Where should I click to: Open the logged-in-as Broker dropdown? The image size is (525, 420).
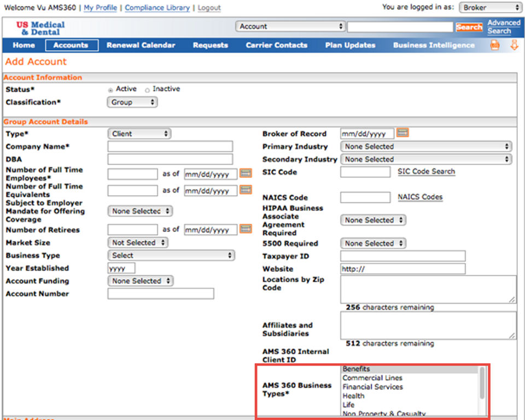click(491, 7)
